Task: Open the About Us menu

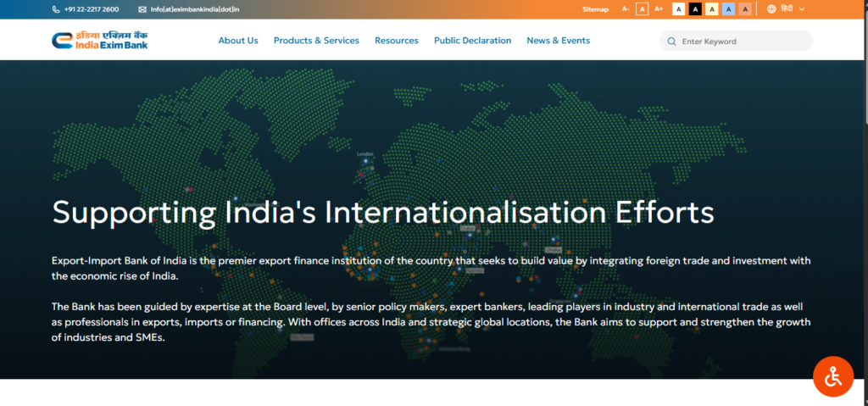Action: click(x=238, y=41)
